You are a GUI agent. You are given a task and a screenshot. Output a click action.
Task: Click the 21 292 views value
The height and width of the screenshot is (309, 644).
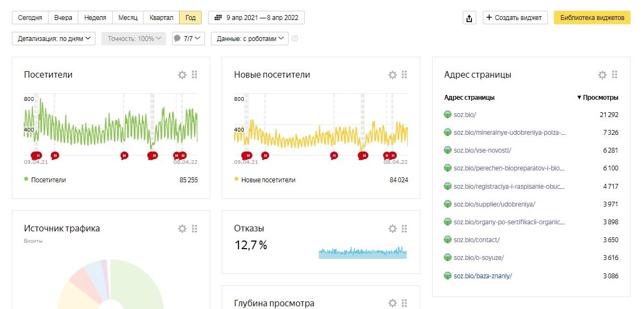609,115
